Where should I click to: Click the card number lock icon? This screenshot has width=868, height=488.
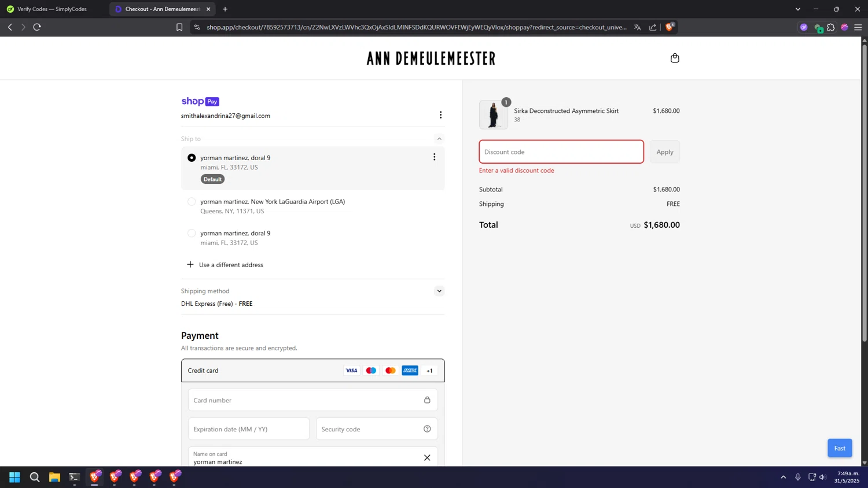(427, 400)
